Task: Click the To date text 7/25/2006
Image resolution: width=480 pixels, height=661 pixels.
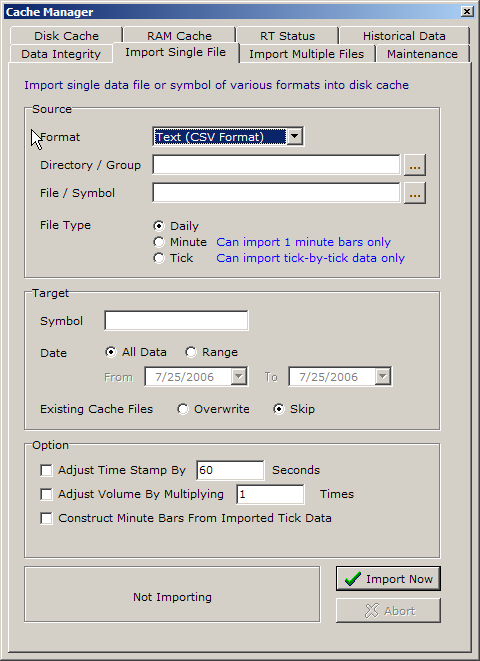Action: [328, 377]
